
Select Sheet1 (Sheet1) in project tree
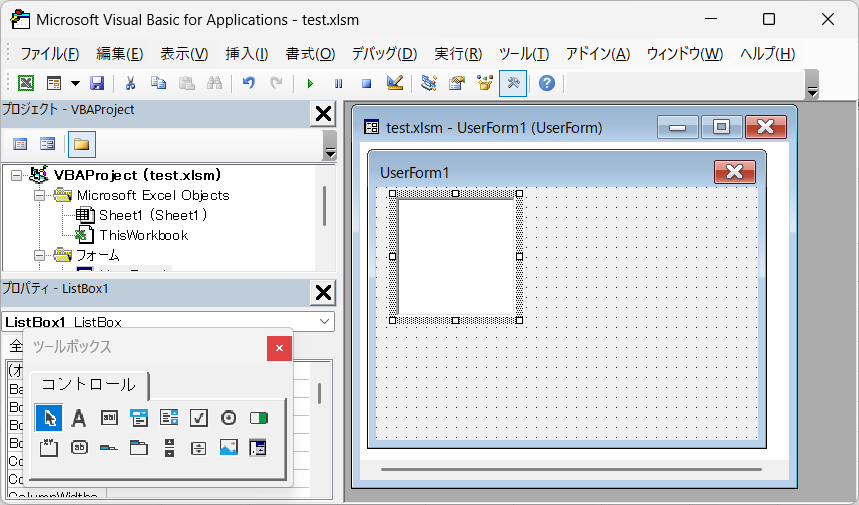tap(153, 215)
